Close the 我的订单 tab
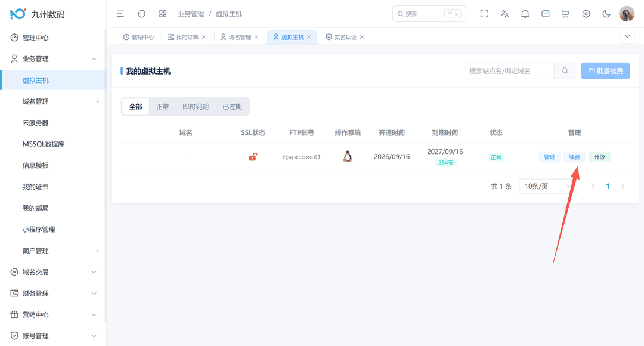The width and height of the screenshot is (644, 346). coord(204,37)
